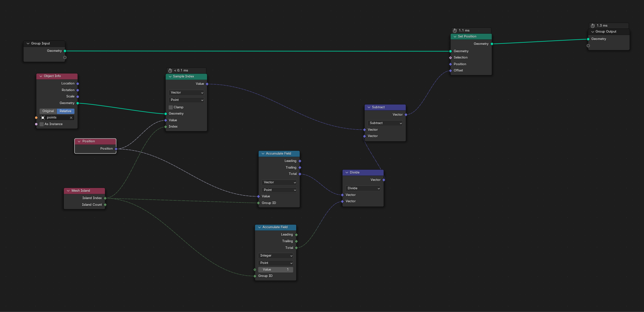This screenshot has height=312, width=644.
Task: Click the clock icon beside 1.1 ms
Action: 455,30
